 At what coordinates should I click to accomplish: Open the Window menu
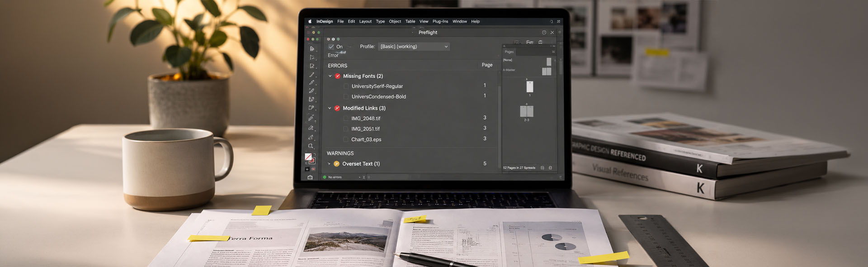(x=460, y=21)
